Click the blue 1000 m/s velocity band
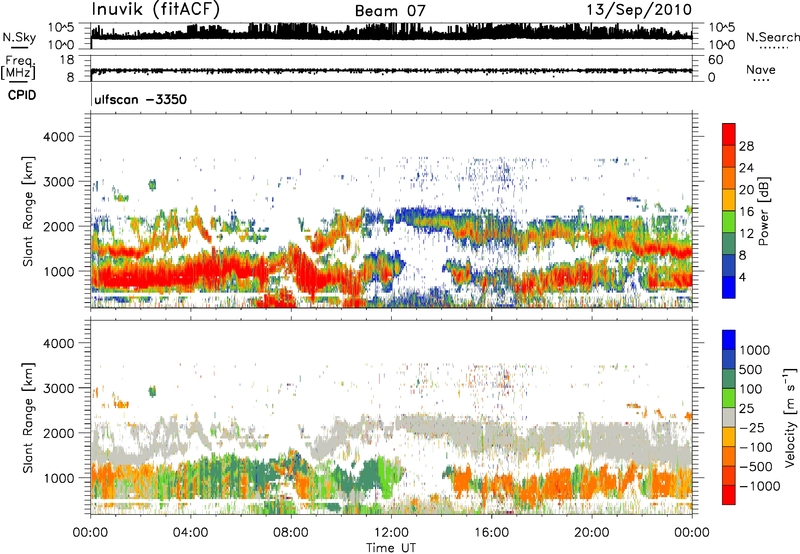Image resolution: width=800 pixels, height=554 pixels. [729, 340]
